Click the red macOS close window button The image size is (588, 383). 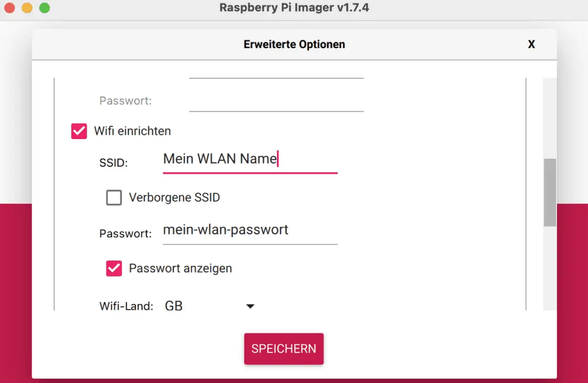(x=9, y=8)
